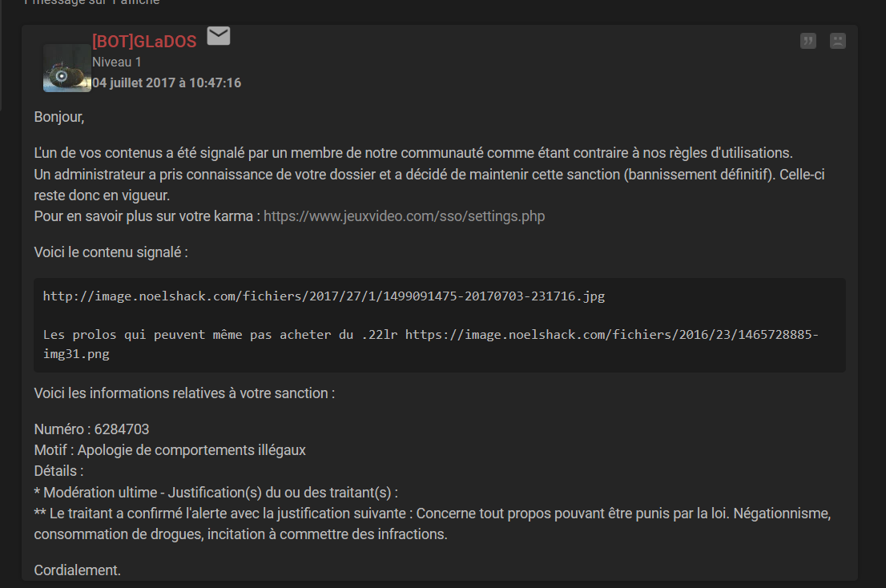
Task: Click the Voici les informations relatives sanction line
Action: point(184,393)
